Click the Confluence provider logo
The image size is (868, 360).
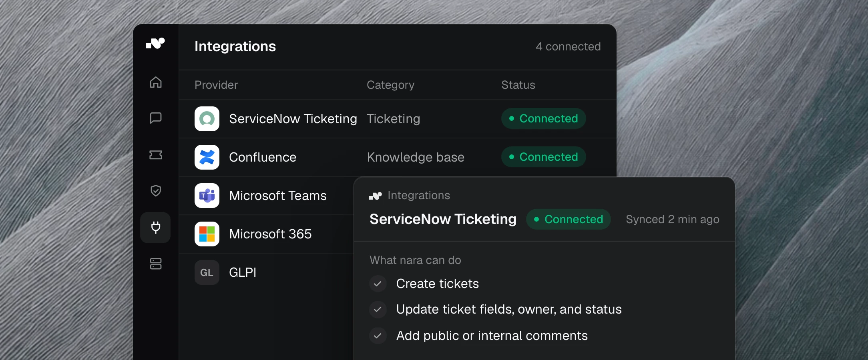[x=207, y=157]
